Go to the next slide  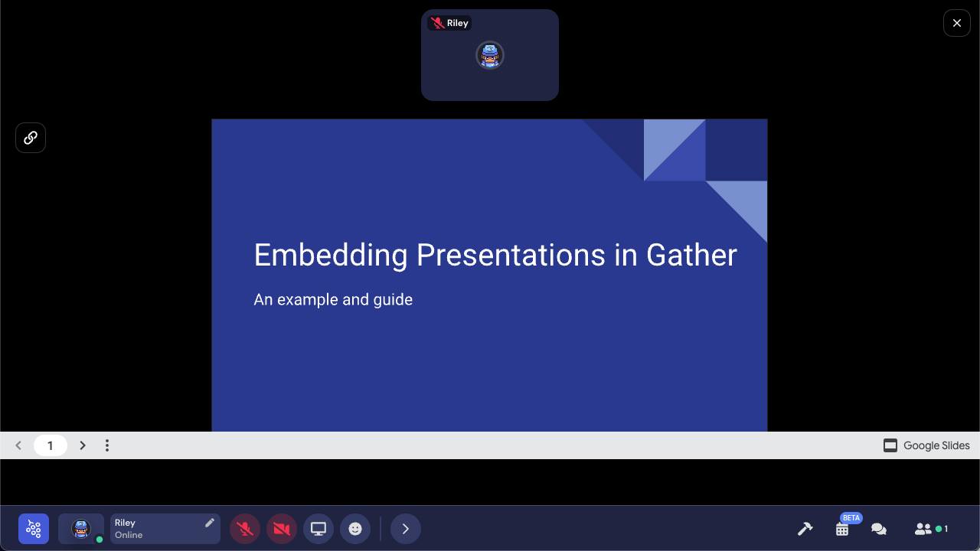pyautogui.click(x=83, y=445)
